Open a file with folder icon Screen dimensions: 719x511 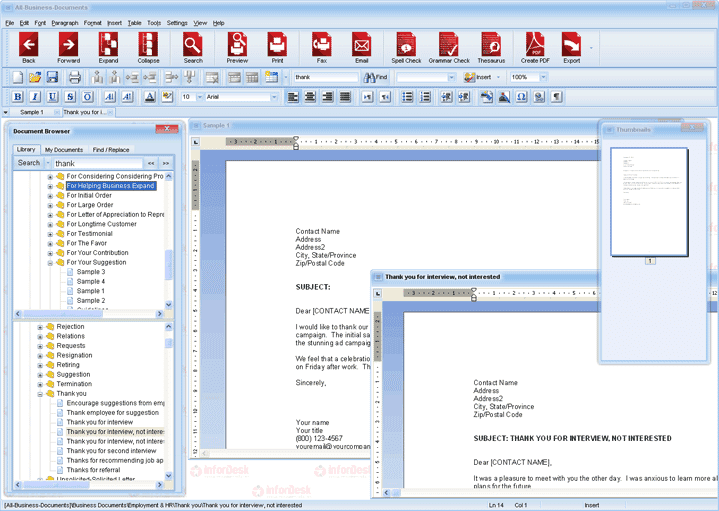pos(35,77)
